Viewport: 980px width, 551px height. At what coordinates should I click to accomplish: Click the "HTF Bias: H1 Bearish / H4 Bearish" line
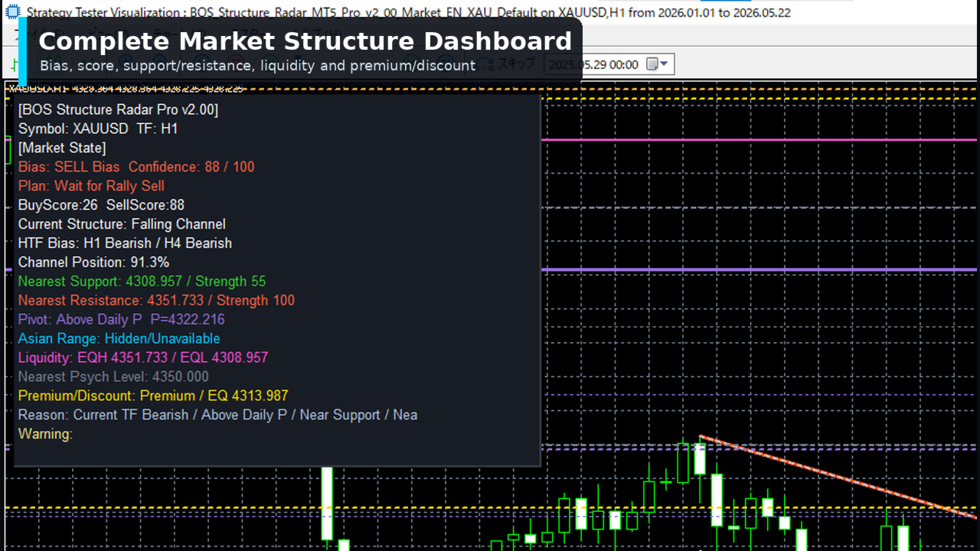[125, 243]
